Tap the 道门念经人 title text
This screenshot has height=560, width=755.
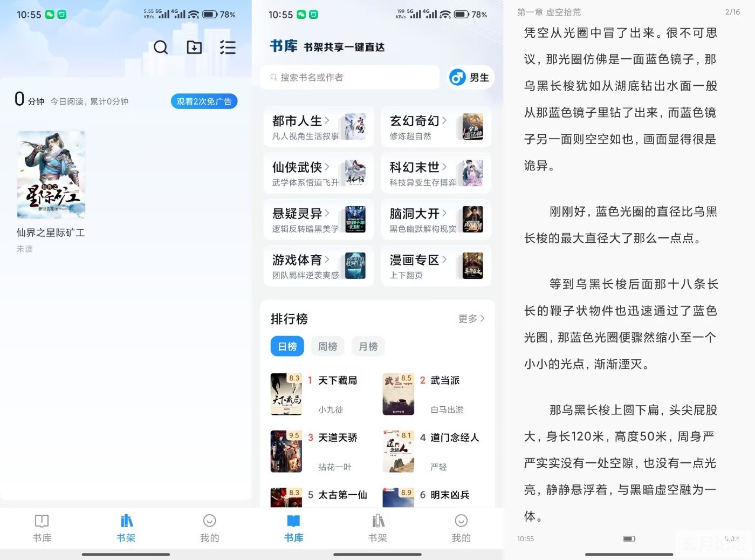click(455, 438)
